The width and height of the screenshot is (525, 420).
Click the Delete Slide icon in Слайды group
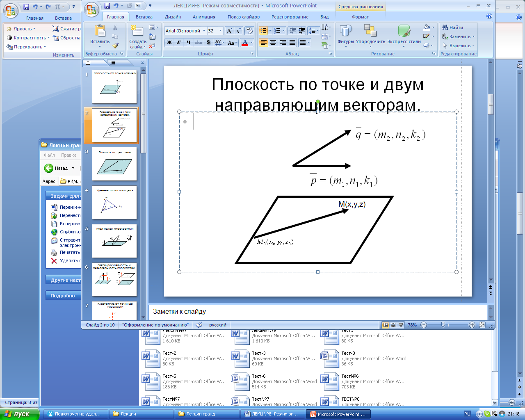coord(152,46)
